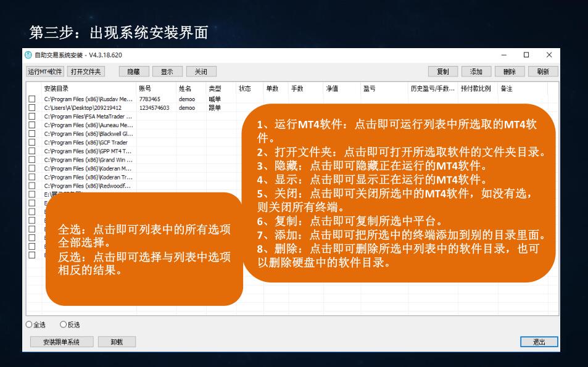Click the 添加 button
Viewport: 588px width, 367px height.
pos(476,72)
